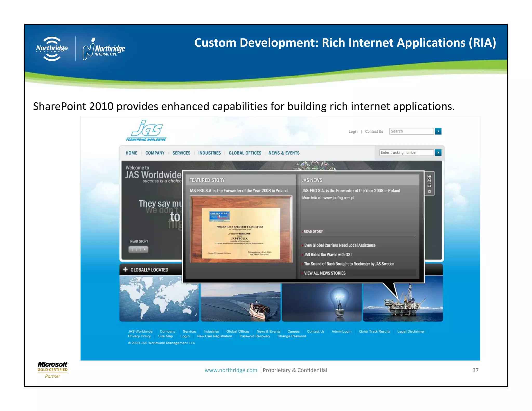Click the tracking number submit arrow
532x411 pixels.
(438, 153)
